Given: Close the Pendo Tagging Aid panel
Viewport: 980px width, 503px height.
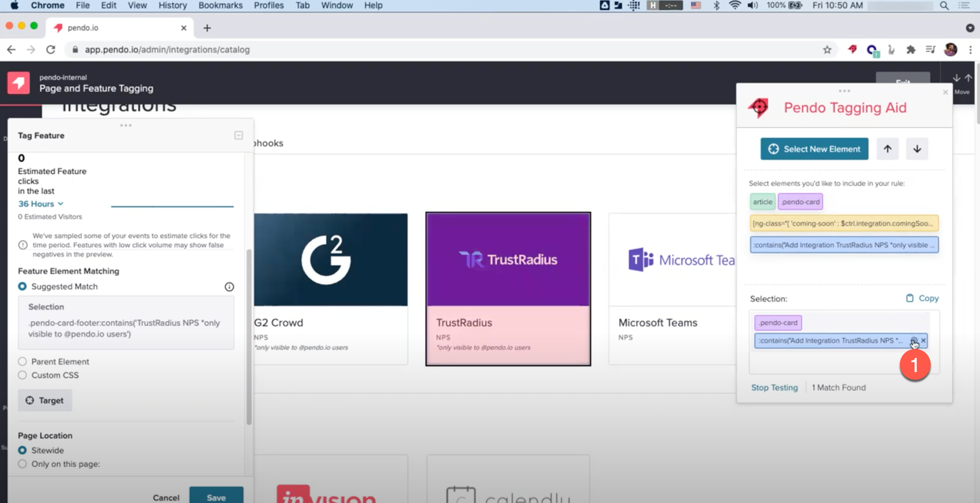Looking at the screenshot, I should coord(945,92).
